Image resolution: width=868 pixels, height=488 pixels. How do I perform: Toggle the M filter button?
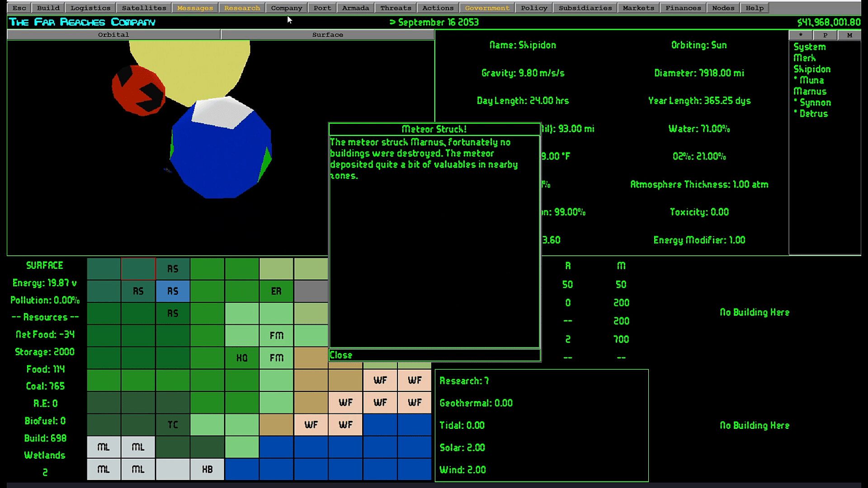tap(849, 35)
